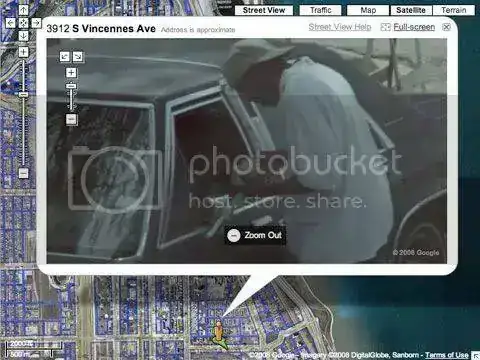Zoom in the map with plus button
Screen dimensions: 480x360
23,52
